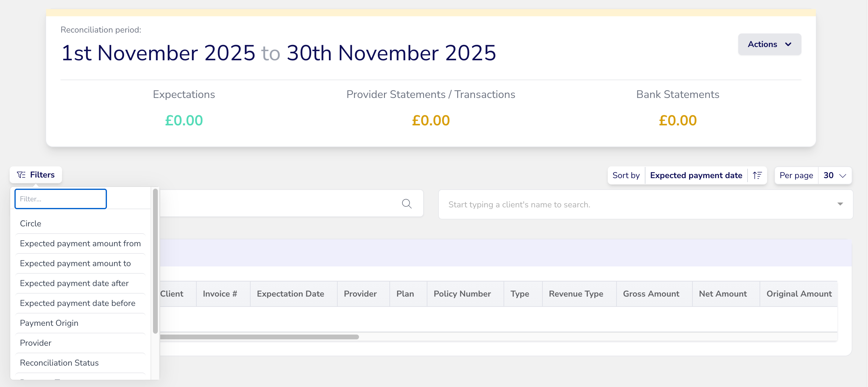Click the Filters button
Viewport: 868px width, 387px height.
(36, 175)
